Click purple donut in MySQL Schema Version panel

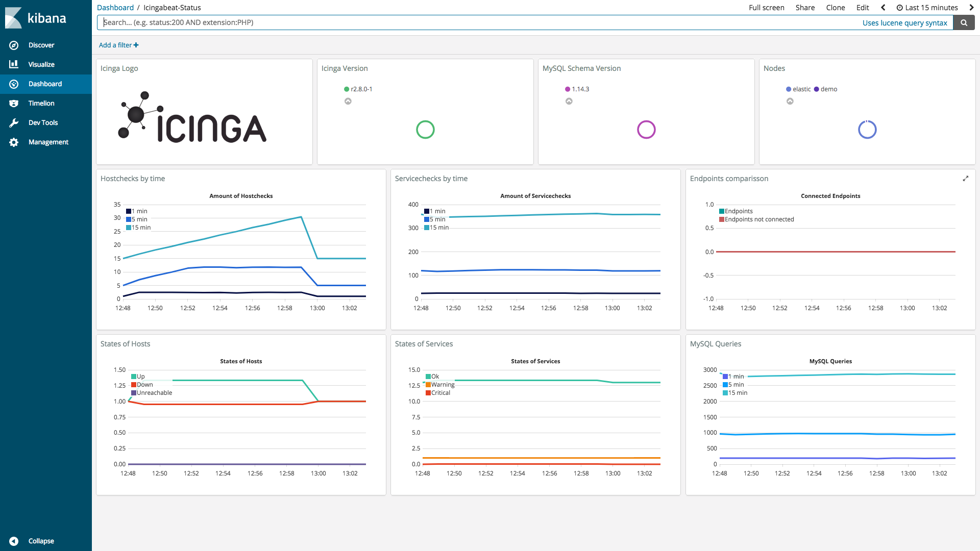pyautogui.click(x=646, y=130)
